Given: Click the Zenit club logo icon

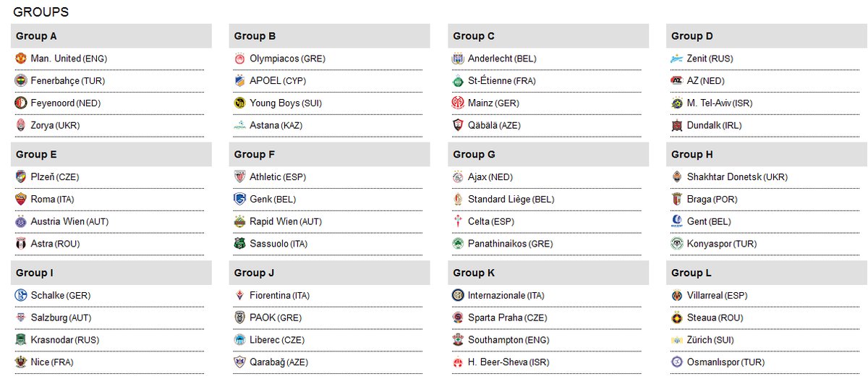Looking at the screenshot, I should (x=676, y=59).
